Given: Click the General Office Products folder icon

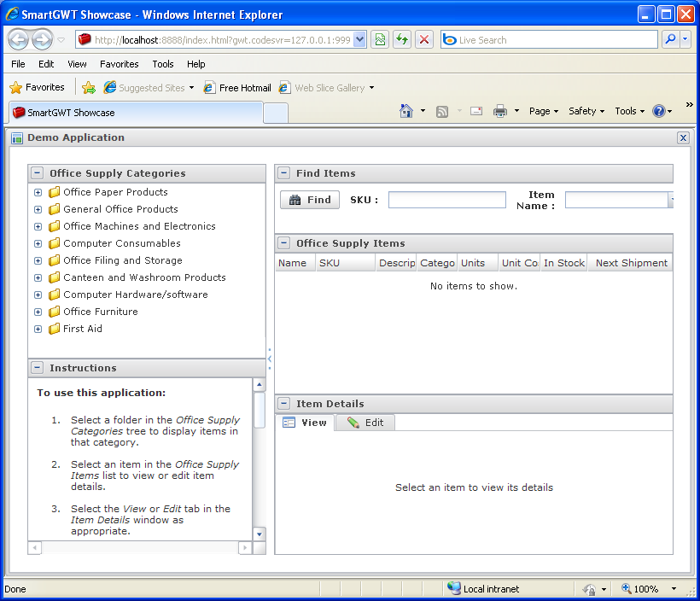Looking at the screenshot, I should (x=54, y=209).
